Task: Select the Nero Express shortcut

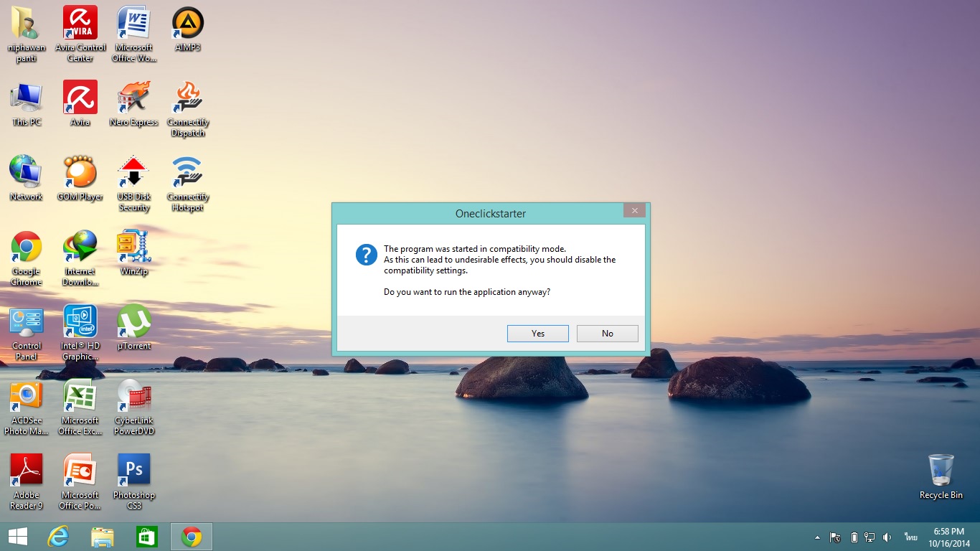Action: 134,103
